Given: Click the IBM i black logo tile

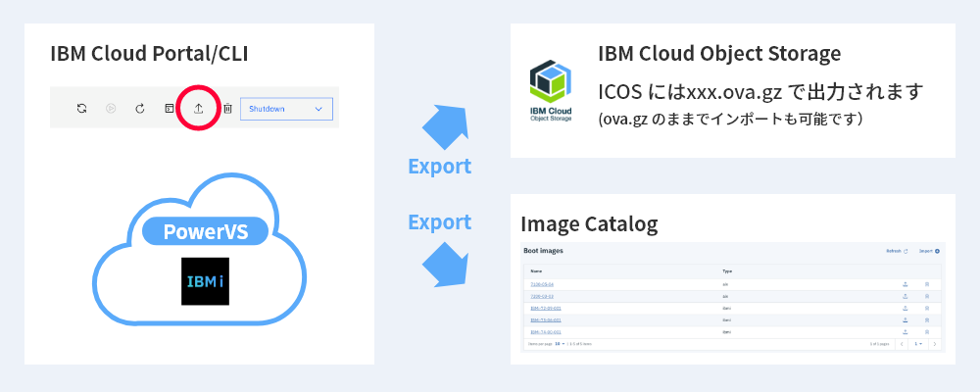Looking at the screenshot, I should click(x=205, y=281).
